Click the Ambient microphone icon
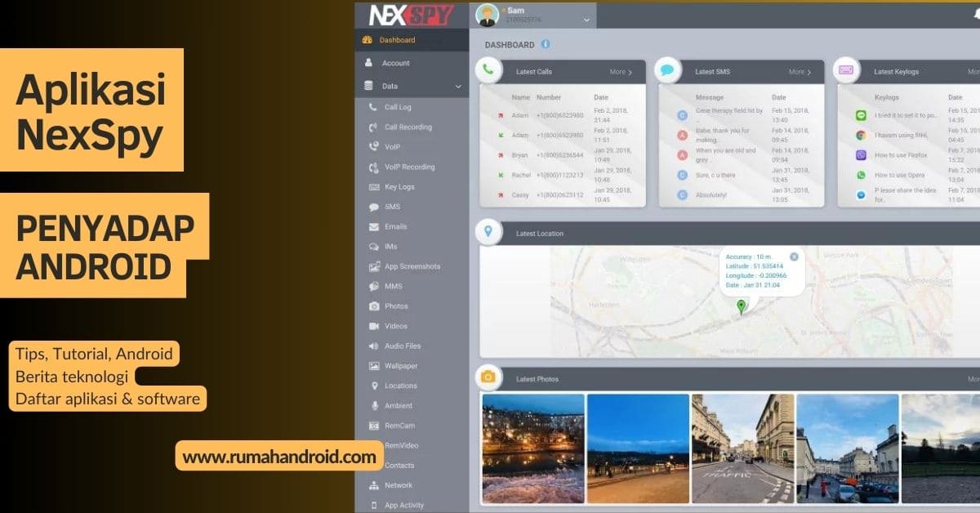 pyautogui.click(x=374, y=405)
